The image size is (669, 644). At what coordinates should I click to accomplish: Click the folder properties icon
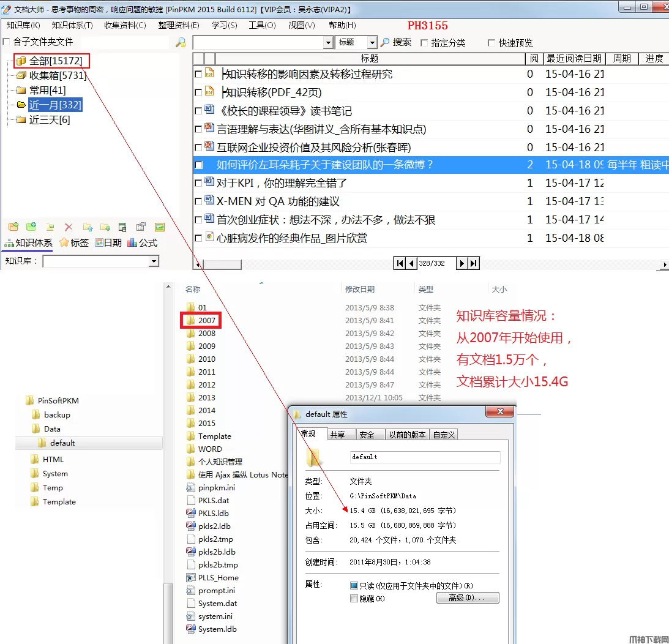141,227
